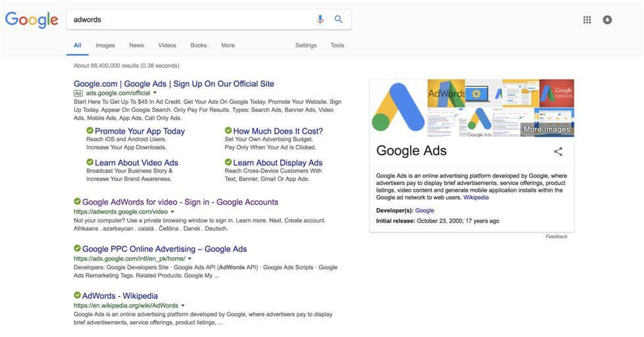
Task: Click Initial release: October 23, 2000 text
Action: (x=438, y=220)
